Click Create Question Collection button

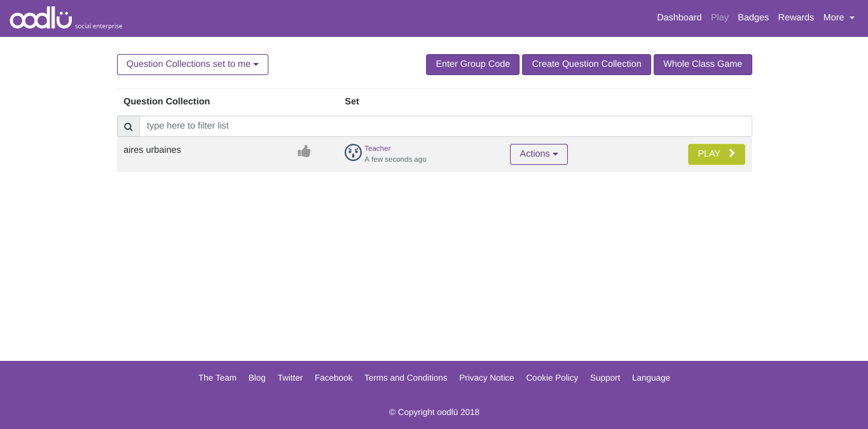pos(586,64)
